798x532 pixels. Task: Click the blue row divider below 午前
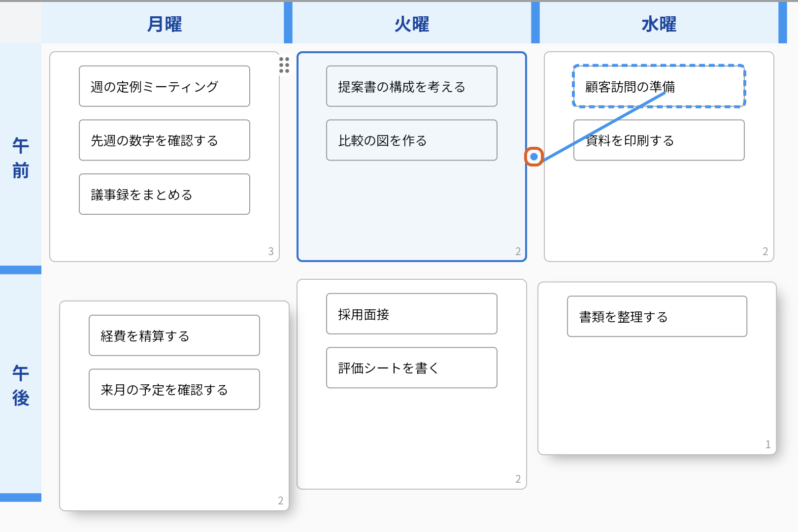pyautogui.click(x=21, y=270)
